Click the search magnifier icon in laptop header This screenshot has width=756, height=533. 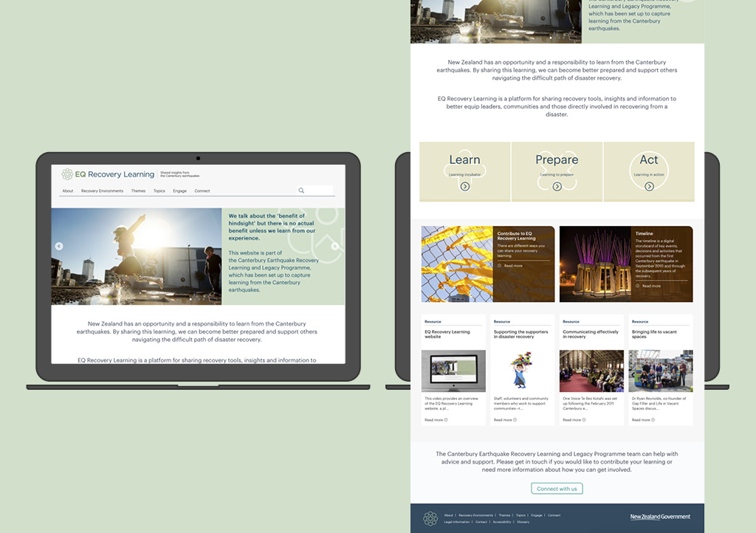[301, 190]
